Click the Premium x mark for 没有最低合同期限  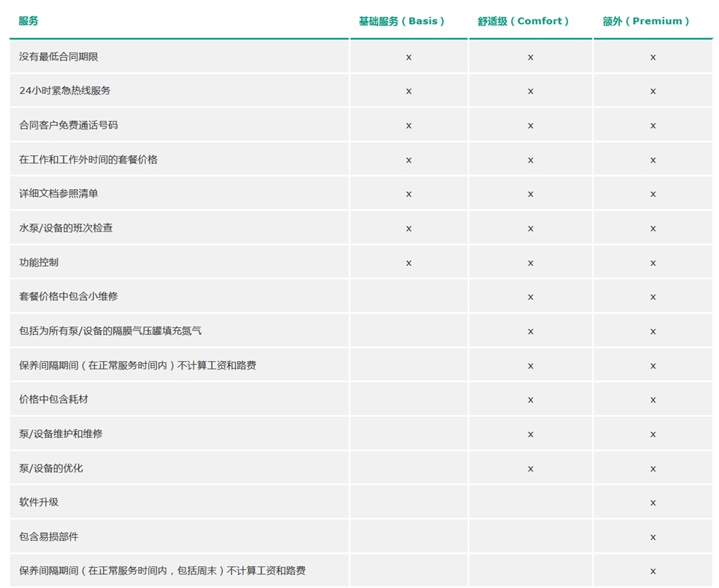tap(653, 58)
